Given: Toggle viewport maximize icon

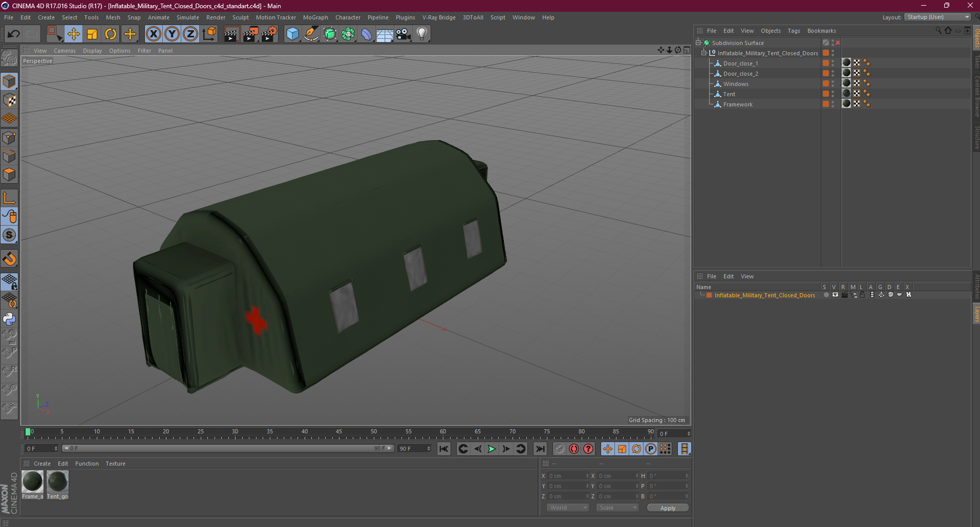Looking at the screenshot, I should tap(687, 50).
